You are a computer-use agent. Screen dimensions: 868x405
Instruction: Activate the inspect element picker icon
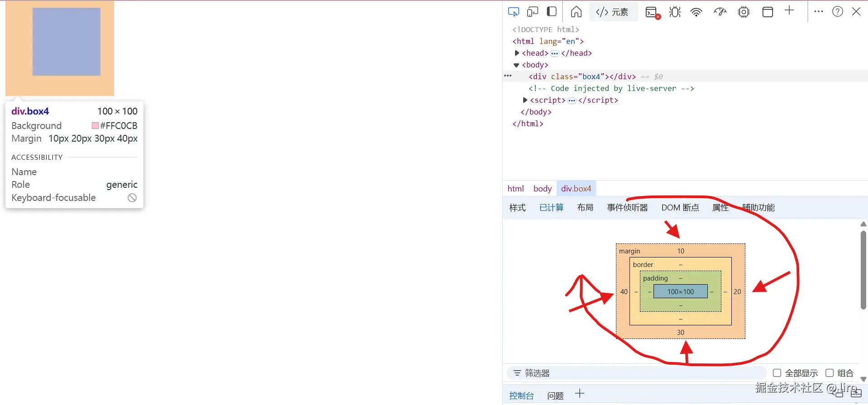pos(514,12)
